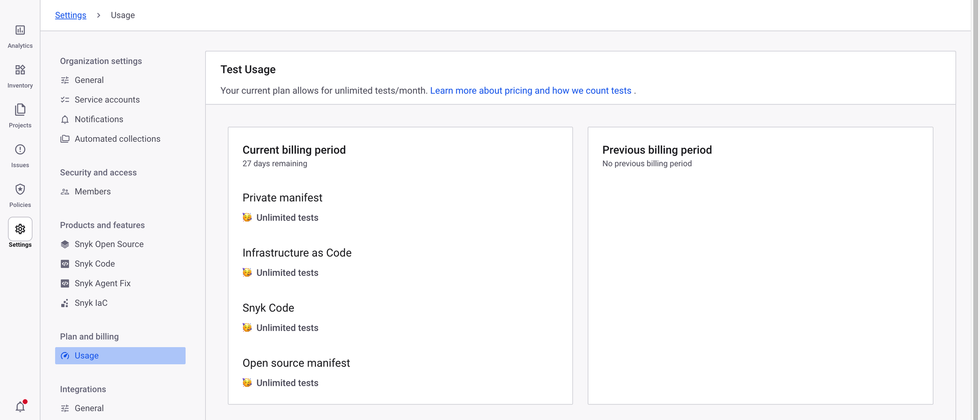Click the Test Usage heading
This screenshot has height=420, width=980.
(248, 70)
